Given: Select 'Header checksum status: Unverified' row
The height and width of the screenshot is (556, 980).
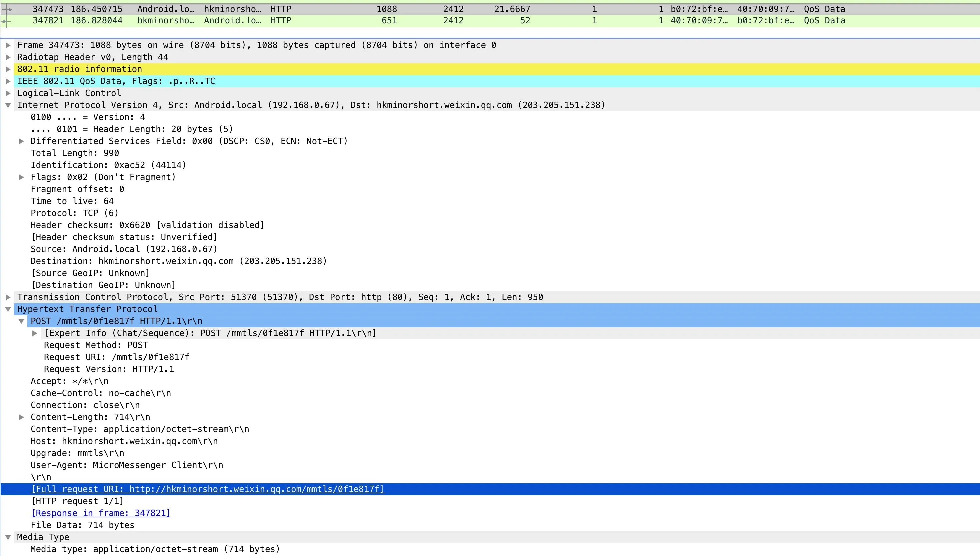Looking at the screenshot, I should tap(124, 237).
